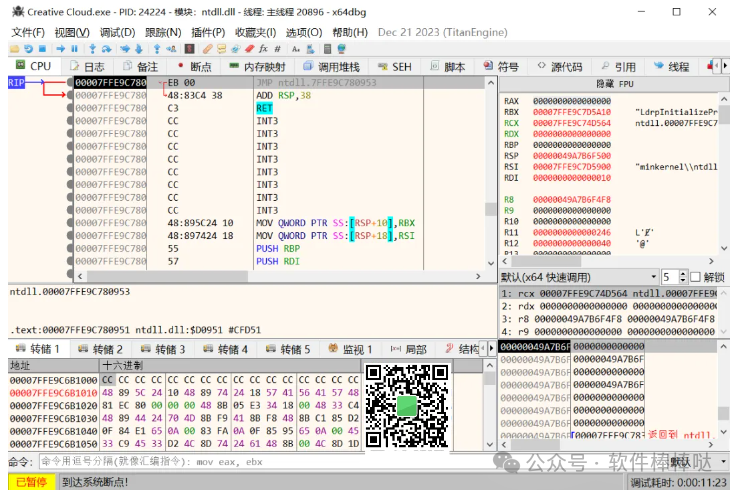Switch to the 转储 4 tab
Image resolution: width=735 pixels, height=492 pixels.
pyautogui.click(x=226, y=349)
